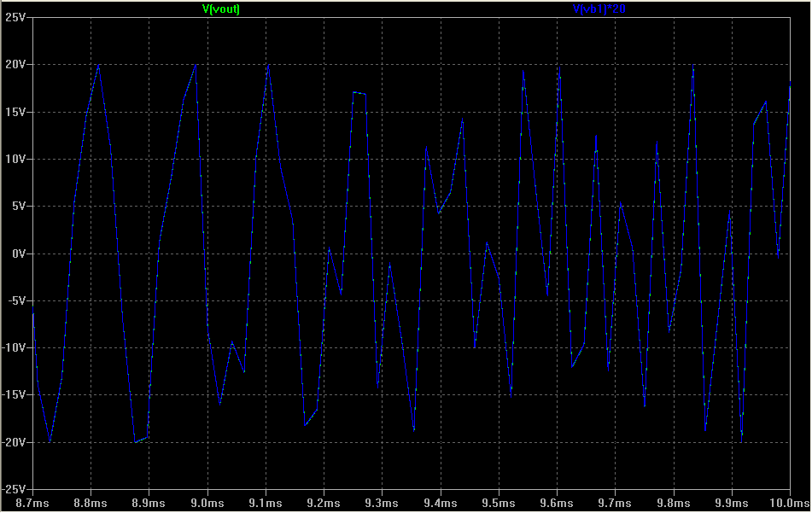Click the 9.9ms time axis label
Viewport: 812px width, 513px height.
[731, 503]
